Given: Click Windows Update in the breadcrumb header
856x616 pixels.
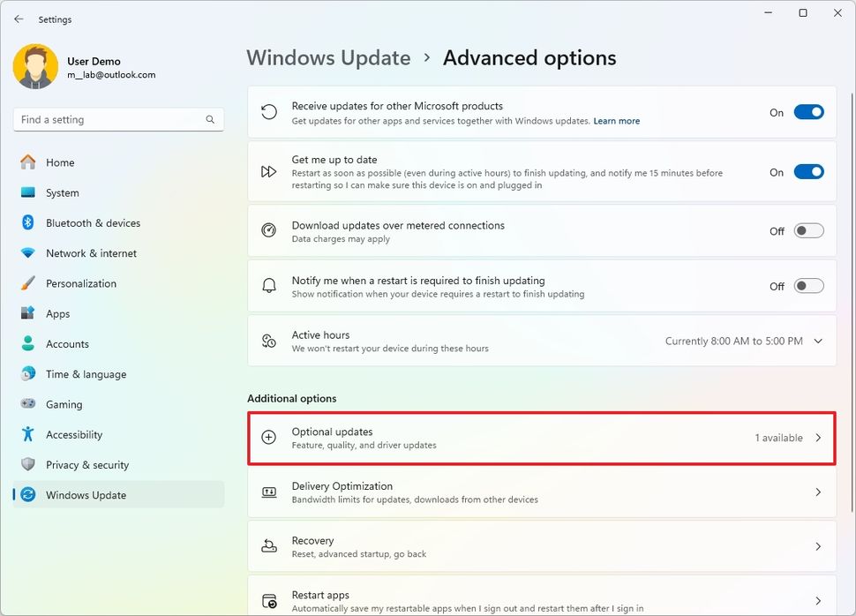Looking at the screenshot, I should (328, 57).
